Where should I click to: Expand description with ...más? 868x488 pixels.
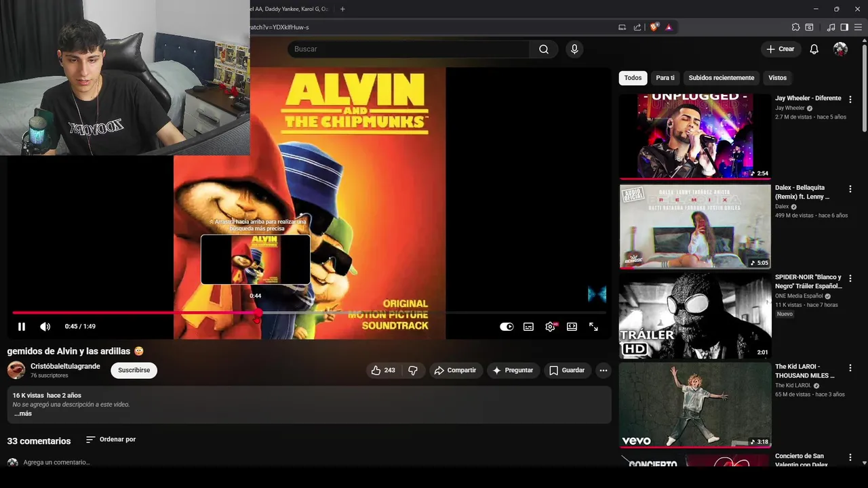pos(22,413)
